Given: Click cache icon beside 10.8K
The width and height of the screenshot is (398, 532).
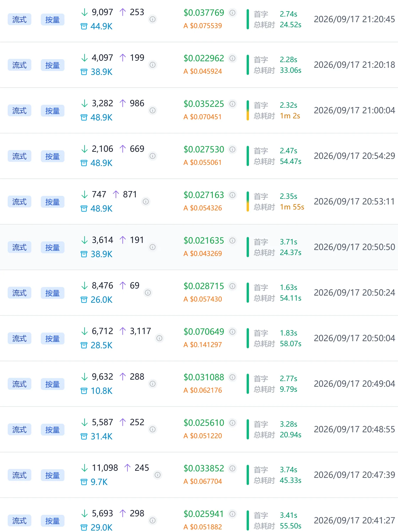Looking at the screenshot, I should point(84,391).
